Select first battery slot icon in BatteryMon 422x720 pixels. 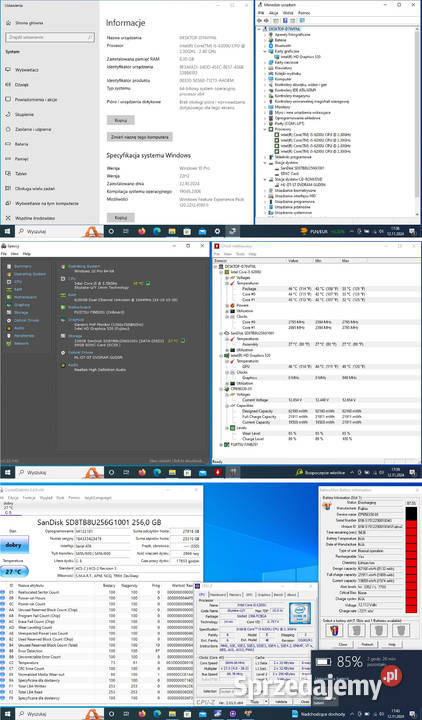click(334, 630)
